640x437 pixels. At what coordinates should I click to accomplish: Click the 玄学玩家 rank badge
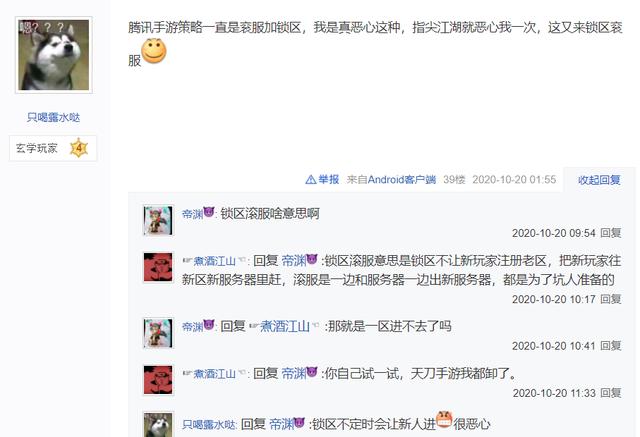(53, 148)
